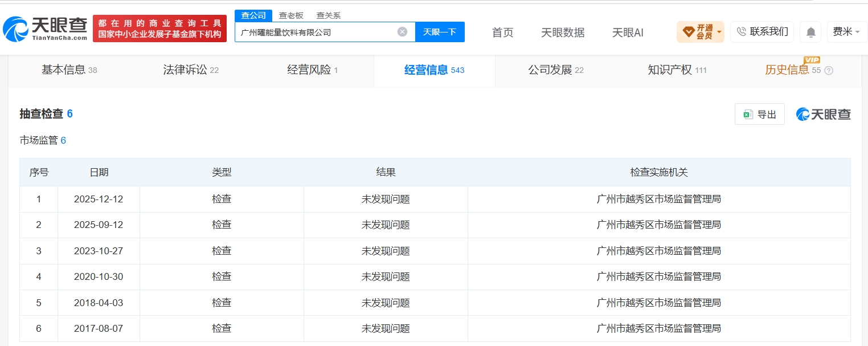This screenshot has height=346, width=868.
Task: Open 天眼数据 in the top navigation
Action: 563,32
